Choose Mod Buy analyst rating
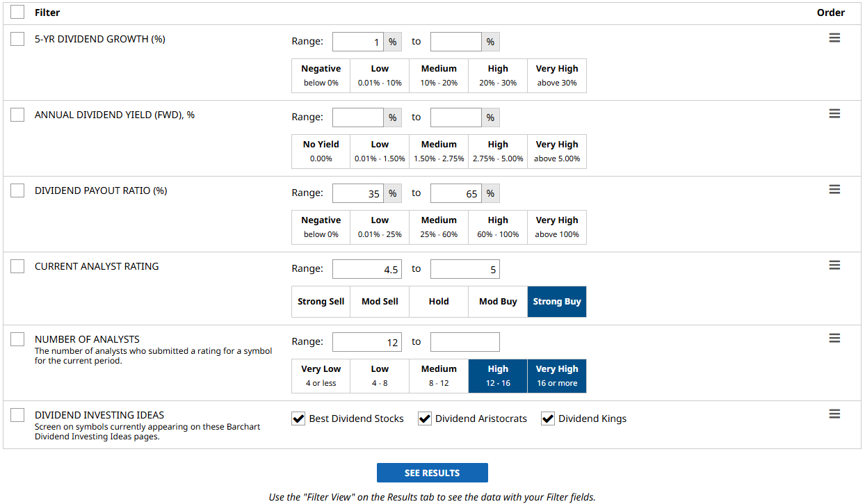Viewport: 865px width, 504px height. pos(498,302)
